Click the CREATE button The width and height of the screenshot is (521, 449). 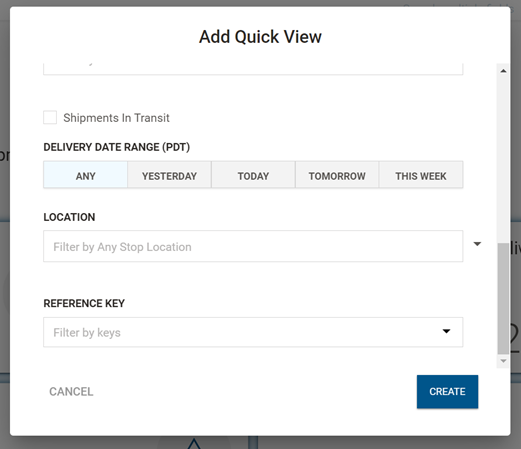point(447,392)
